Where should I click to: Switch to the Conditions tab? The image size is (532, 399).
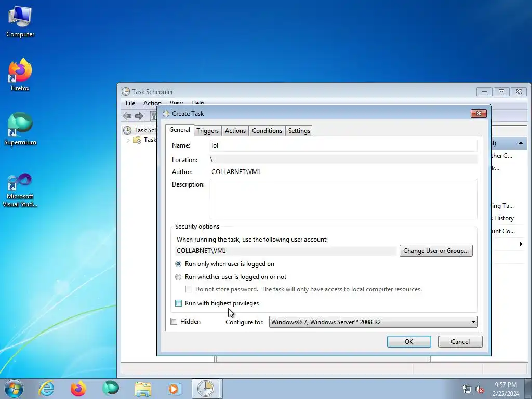[x=267, y=131]
